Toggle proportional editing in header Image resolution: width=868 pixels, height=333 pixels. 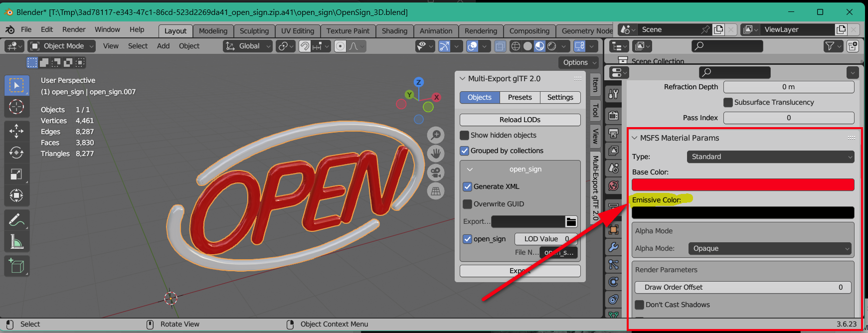click(341, 46)
